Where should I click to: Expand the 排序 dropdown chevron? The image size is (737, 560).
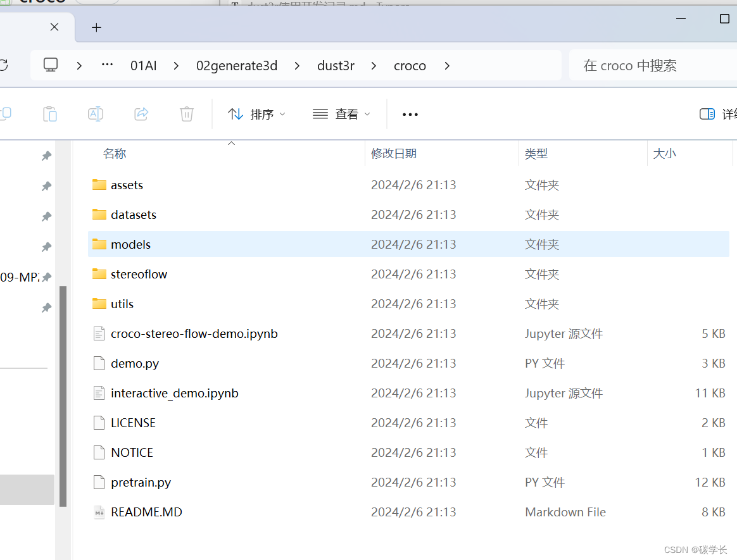pos(281,115)
